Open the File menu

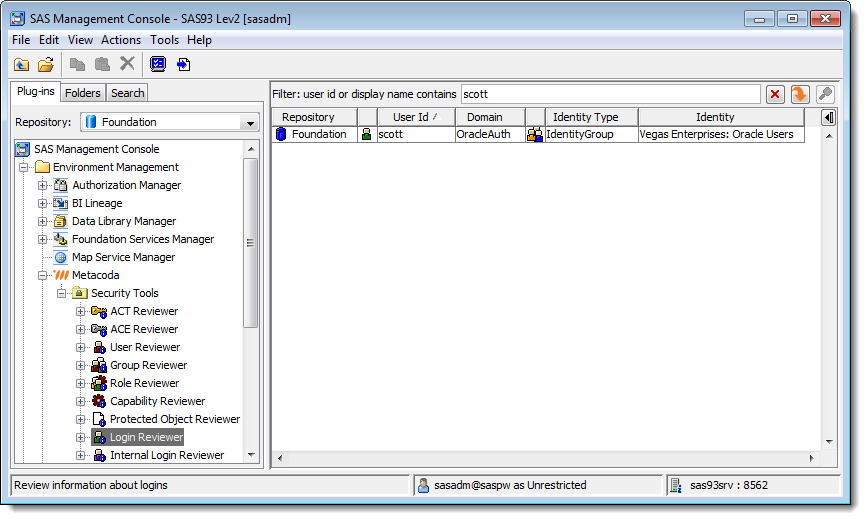click(21, 40)
